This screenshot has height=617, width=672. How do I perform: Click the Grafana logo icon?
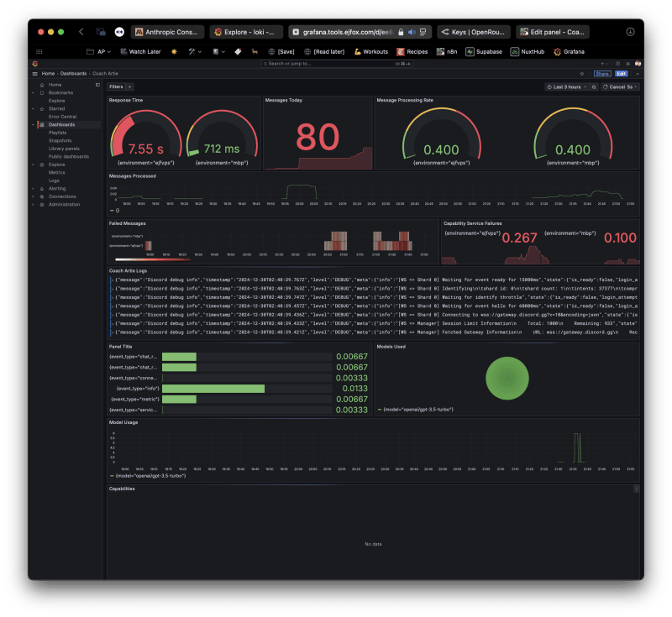pos(35,64)
